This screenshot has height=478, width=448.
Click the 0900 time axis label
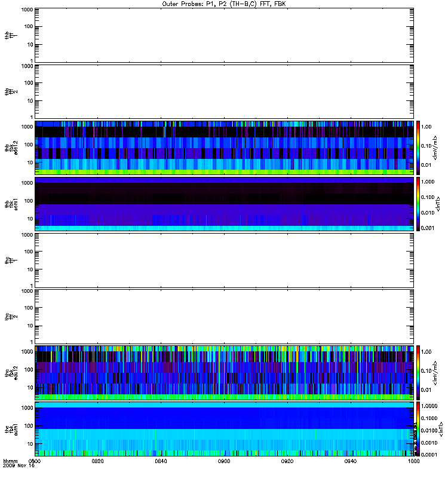(224, 461)
